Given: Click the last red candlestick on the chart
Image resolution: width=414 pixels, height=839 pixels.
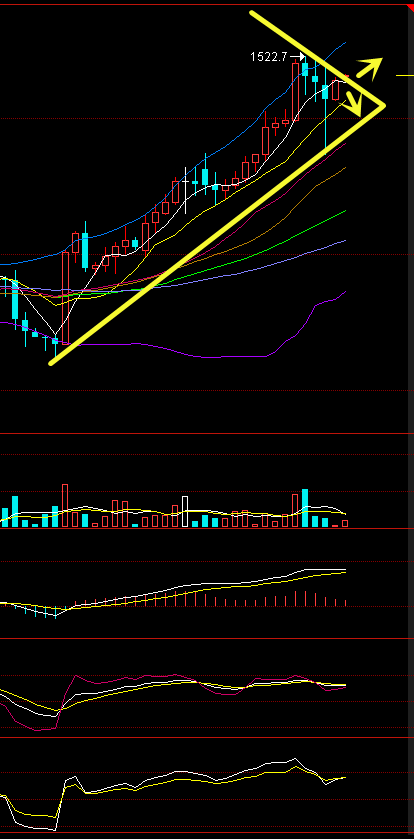Looking at the screenshot, I should click(335, 89).
